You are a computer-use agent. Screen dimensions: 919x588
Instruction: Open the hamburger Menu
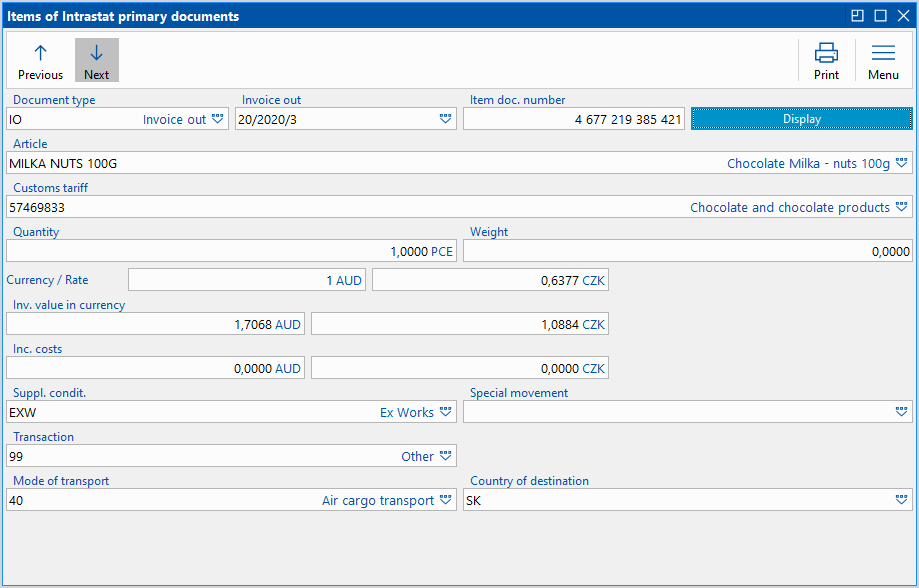click(883, 60)
